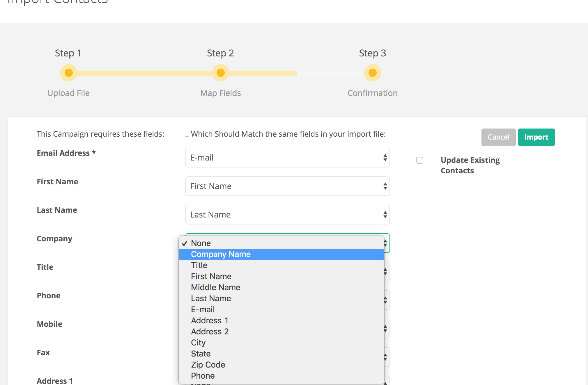The height and width of the screenshot is (385, 588).
Task: Choose None option in the list
Action: (x=201, y=243)
